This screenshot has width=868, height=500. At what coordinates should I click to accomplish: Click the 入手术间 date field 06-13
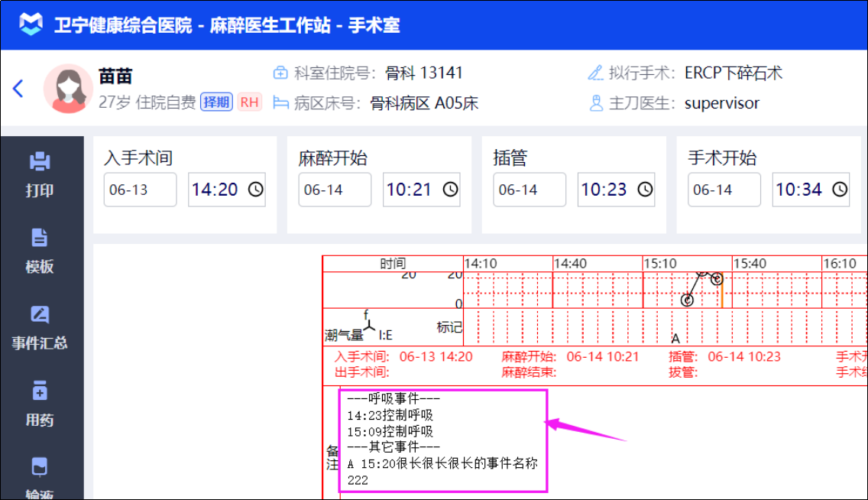pyautogui.click(x=140, y=190)
